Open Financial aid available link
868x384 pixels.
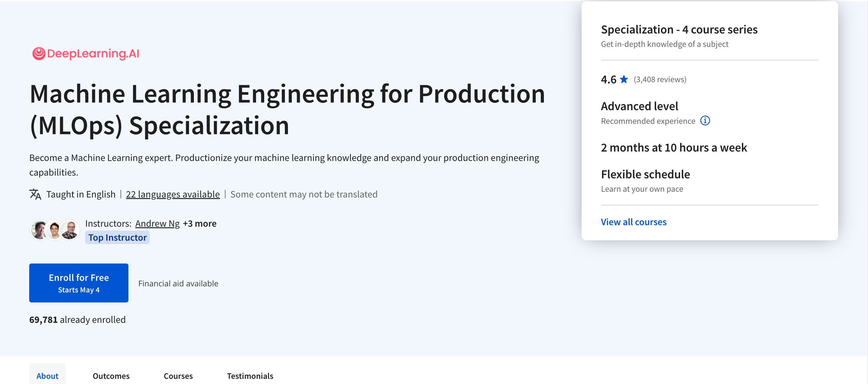coord(178,283)
